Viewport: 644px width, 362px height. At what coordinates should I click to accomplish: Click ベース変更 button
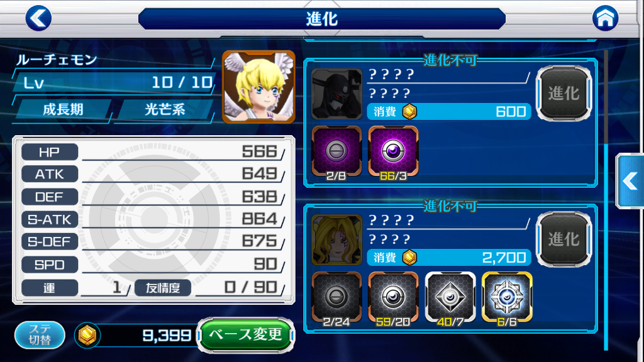246,334
